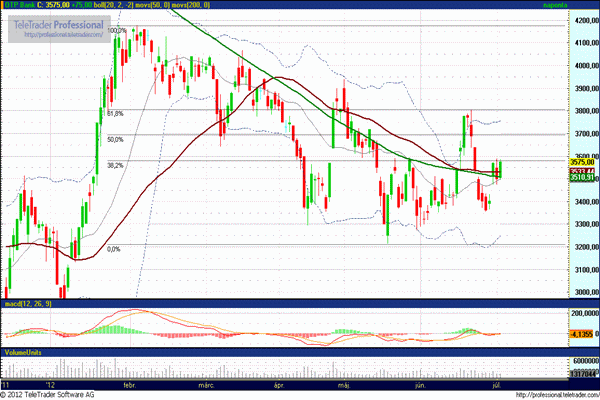The image size is (600, 400).
Task: Click the máj. month marker on time axis
Action: point(344,385)
